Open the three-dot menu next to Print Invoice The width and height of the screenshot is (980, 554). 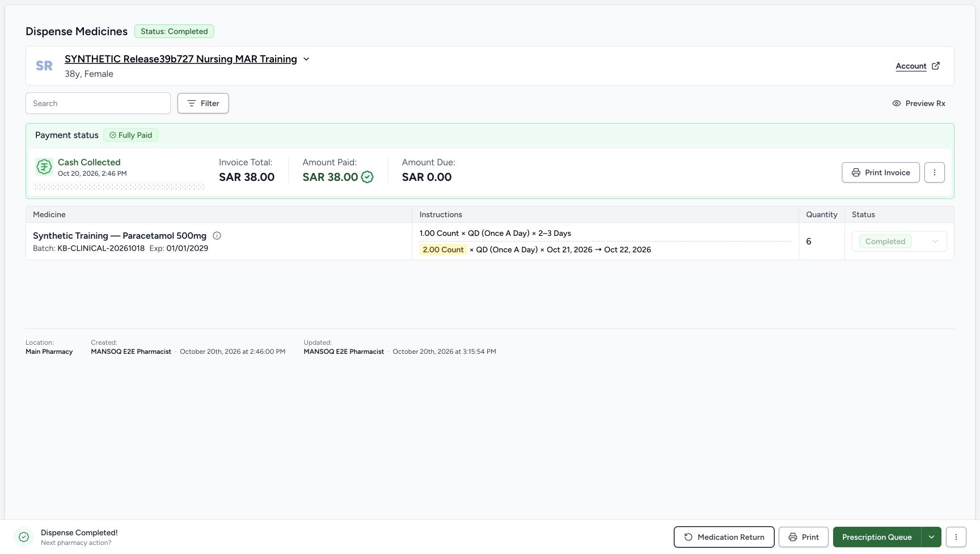click(935, 172)
